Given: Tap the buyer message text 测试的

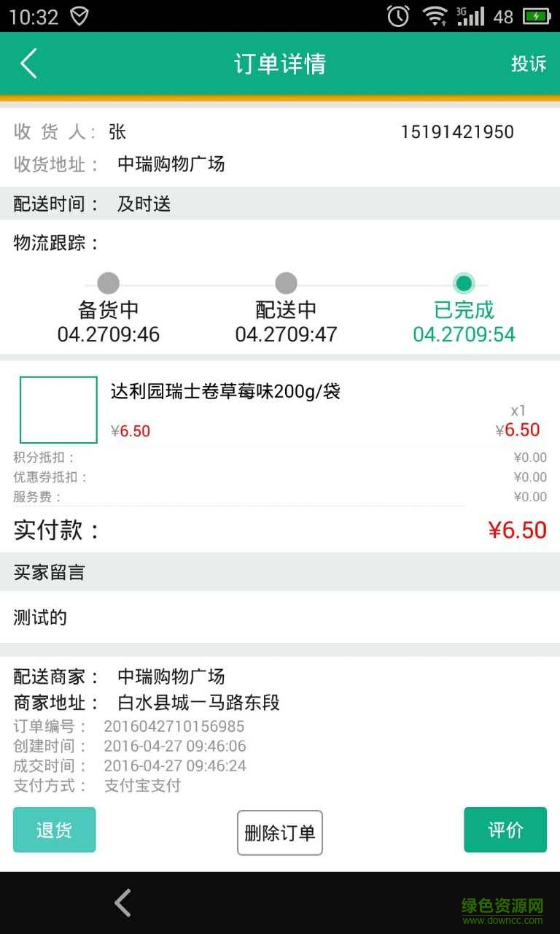Looking at the screenshot, I should tap(40, 618).
